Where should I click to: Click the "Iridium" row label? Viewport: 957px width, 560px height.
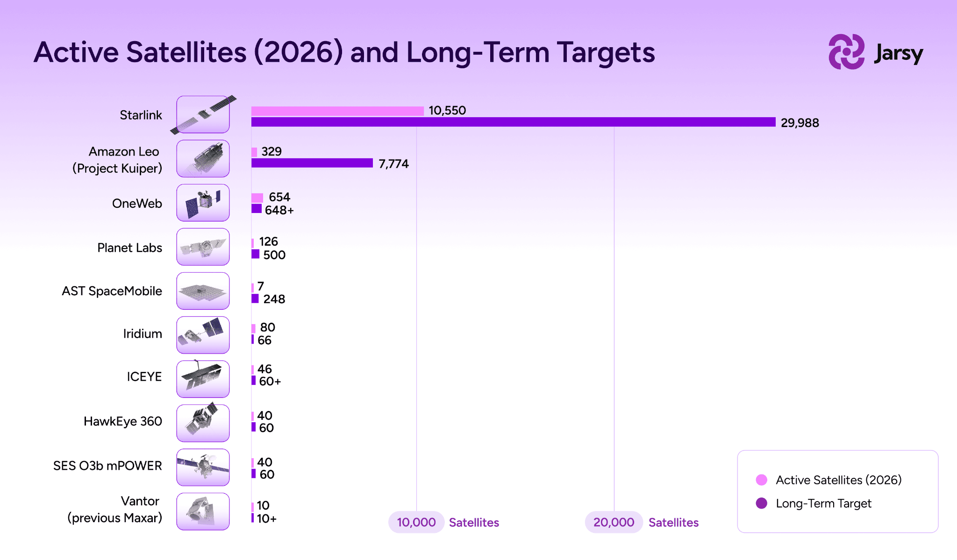click(143, 333)
